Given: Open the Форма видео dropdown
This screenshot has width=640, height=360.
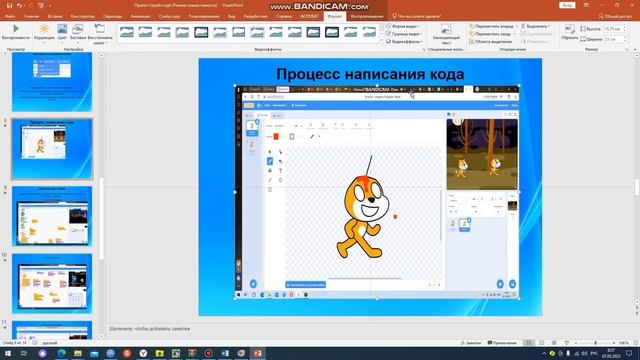Looking at the screenshot, I should point(403,26).
